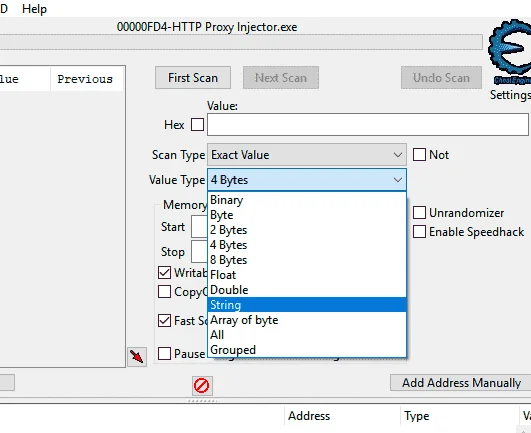
Task: Select Double value type
Action: click(x=307, y=290)
